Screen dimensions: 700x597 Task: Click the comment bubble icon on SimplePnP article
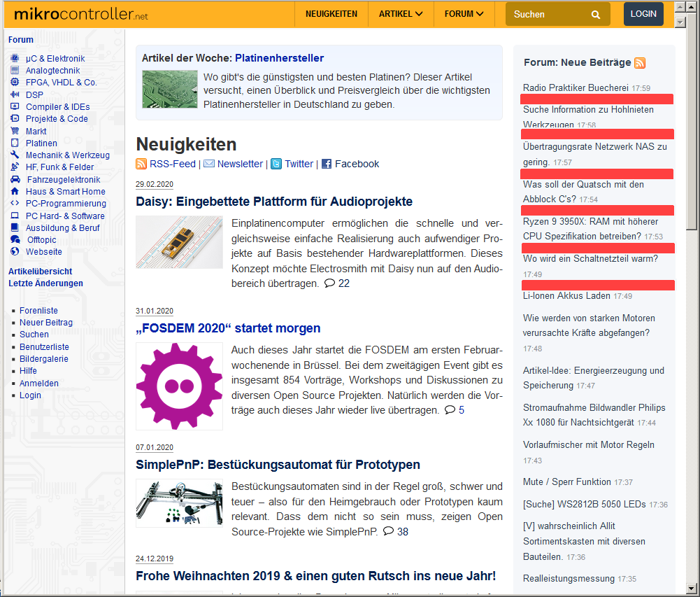[x=388, y=531]
